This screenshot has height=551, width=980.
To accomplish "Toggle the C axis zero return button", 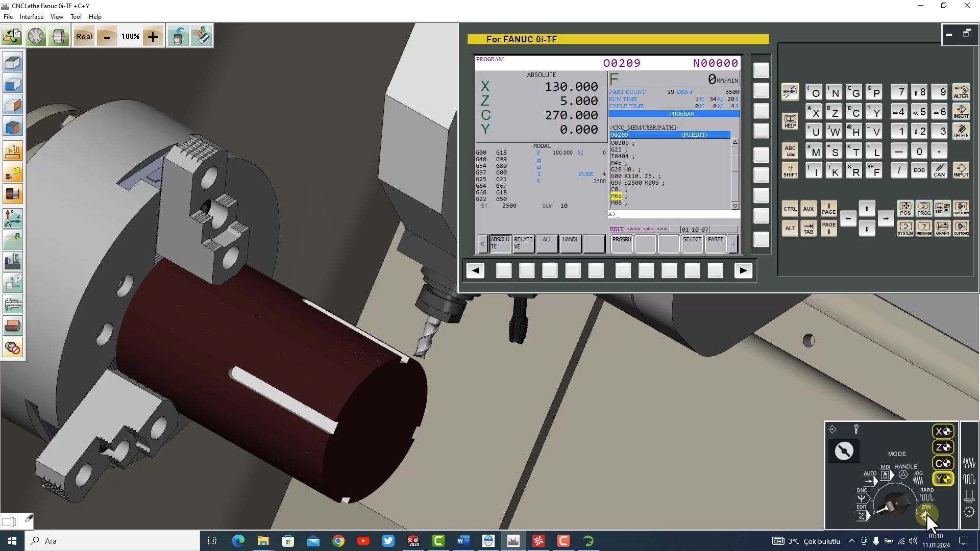I will (x=943, y=463).
